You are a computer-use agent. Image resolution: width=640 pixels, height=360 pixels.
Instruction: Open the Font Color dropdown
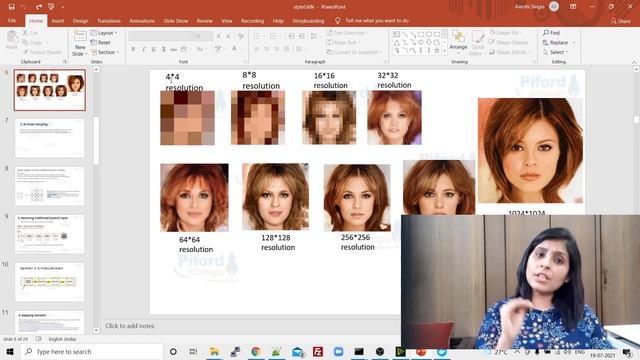236,49
